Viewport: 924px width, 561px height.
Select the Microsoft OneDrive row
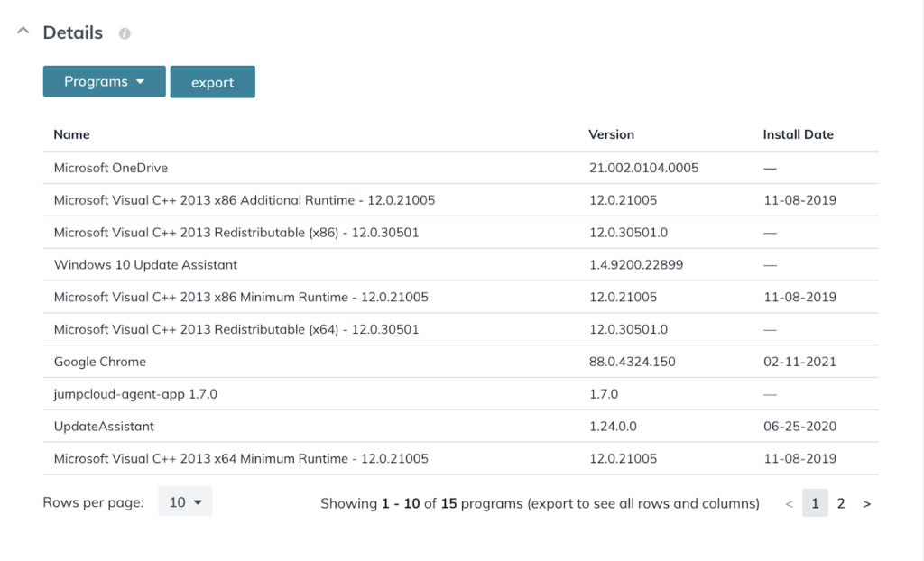[111, 168]
